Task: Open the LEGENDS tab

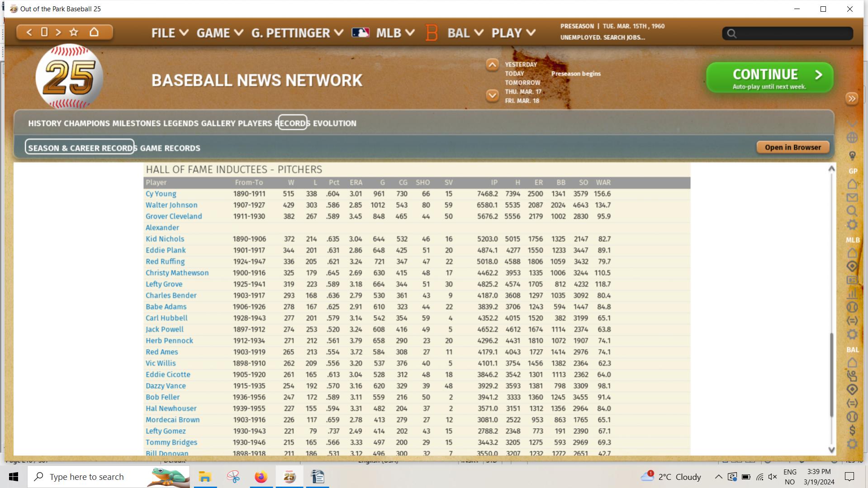Action: click(180, 123)
